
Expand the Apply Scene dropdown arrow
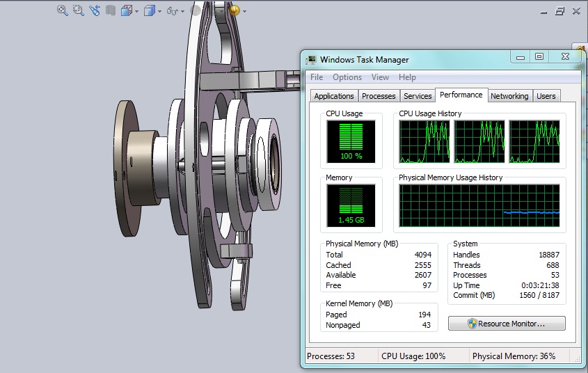(245, 11)
